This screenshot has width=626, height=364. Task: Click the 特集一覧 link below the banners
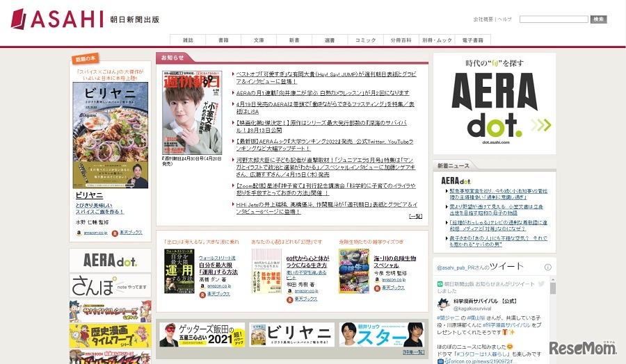413,352
